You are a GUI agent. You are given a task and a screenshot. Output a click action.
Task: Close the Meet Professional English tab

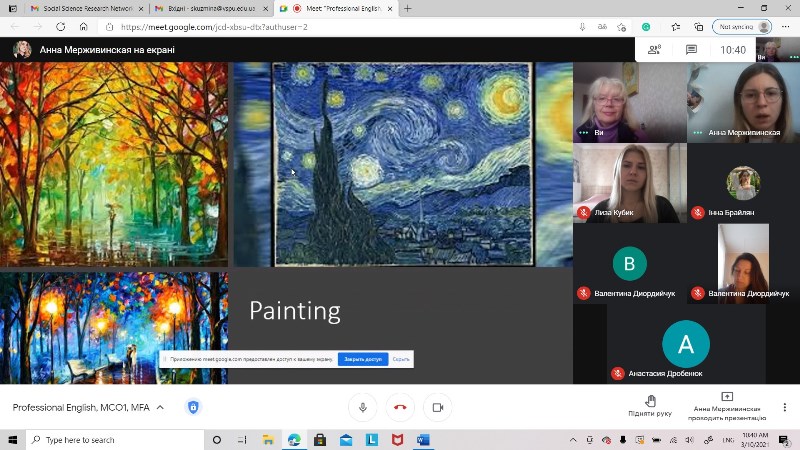390,9
